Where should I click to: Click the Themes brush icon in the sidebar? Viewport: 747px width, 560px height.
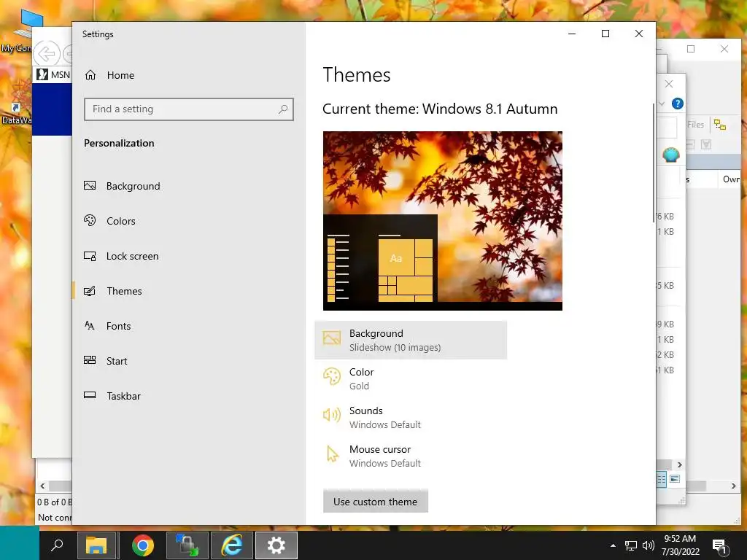[90, 291]
